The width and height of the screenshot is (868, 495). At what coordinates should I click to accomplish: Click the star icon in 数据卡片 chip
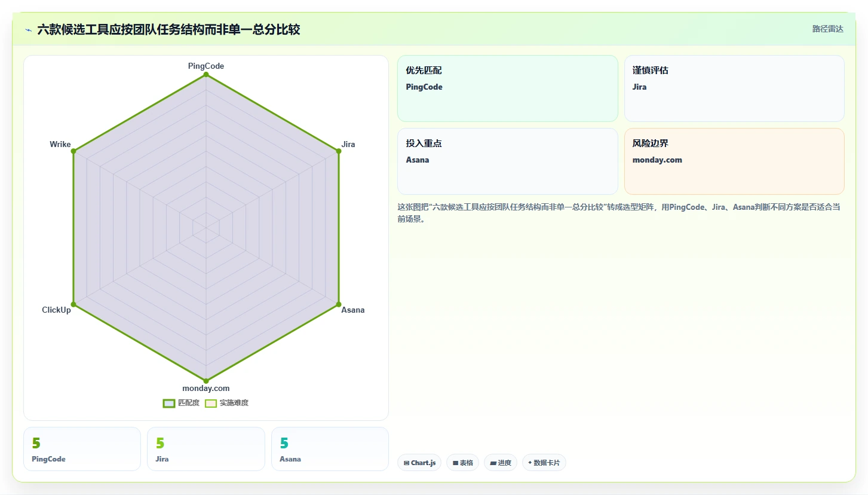click(530, 463)
